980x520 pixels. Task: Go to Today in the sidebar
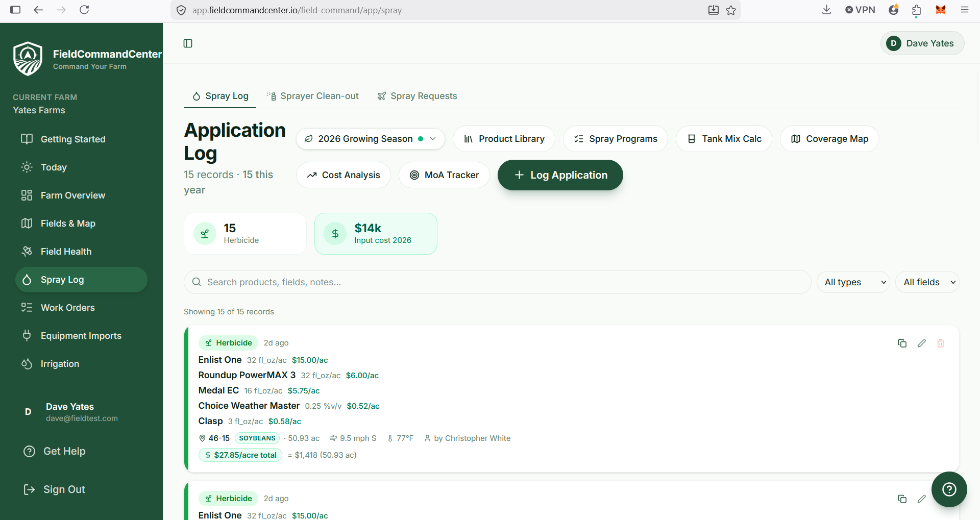point(81,167)
